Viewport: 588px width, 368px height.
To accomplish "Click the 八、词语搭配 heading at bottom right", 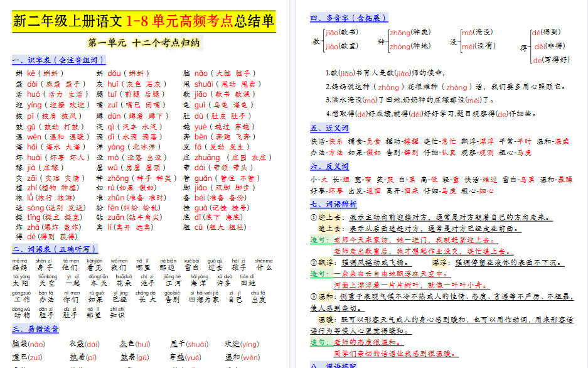I will coord(326,364).
